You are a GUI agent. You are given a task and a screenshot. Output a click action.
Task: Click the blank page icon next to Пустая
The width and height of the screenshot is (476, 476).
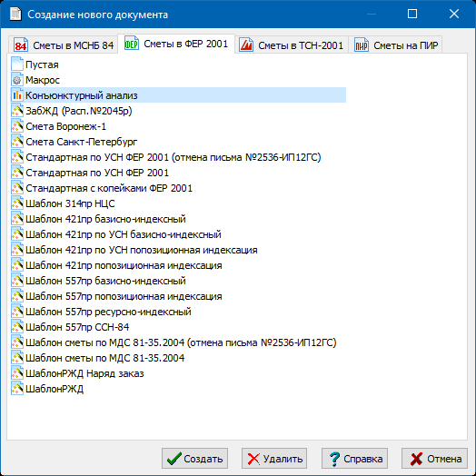tap(17, 64)
